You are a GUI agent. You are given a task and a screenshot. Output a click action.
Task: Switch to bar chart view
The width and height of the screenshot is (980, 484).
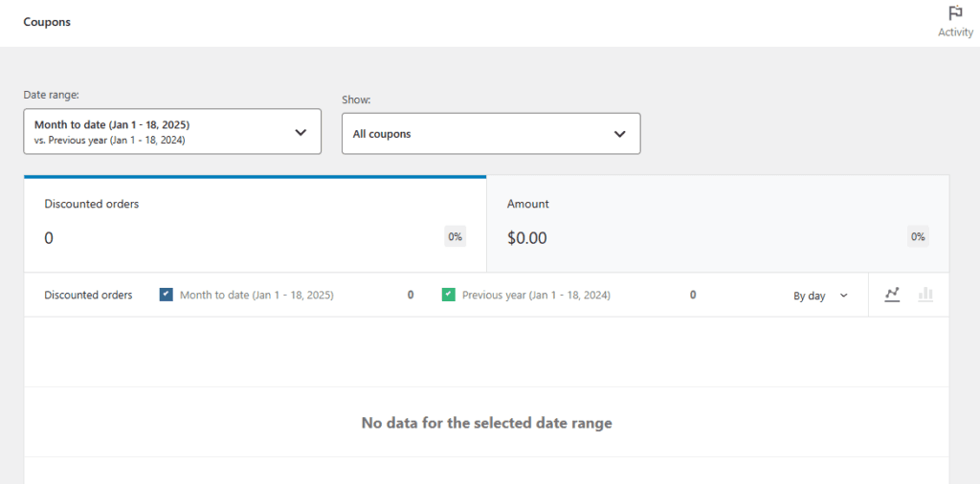(x=925, y=295)
